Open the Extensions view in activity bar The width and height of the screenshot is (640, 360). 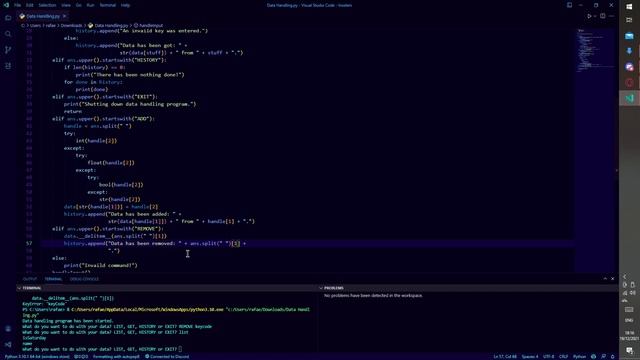8,66
